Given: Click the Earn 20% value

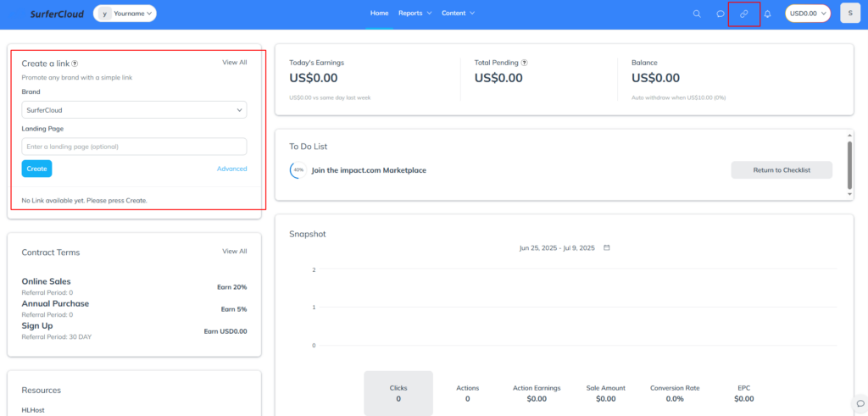Looking at the screenshot, I should 232,287.
